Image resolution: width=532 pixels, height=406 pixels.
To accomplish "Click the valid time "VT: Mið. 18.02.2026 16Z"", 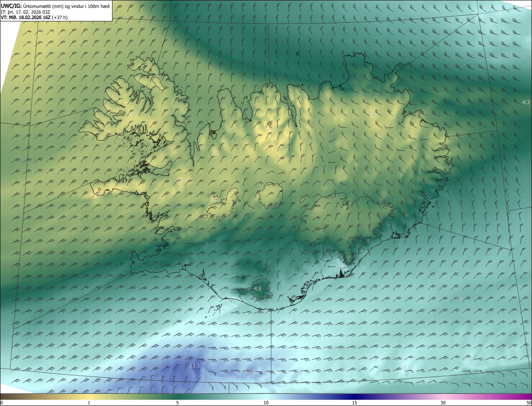I will pyautogui.click(x=25, y=17).
